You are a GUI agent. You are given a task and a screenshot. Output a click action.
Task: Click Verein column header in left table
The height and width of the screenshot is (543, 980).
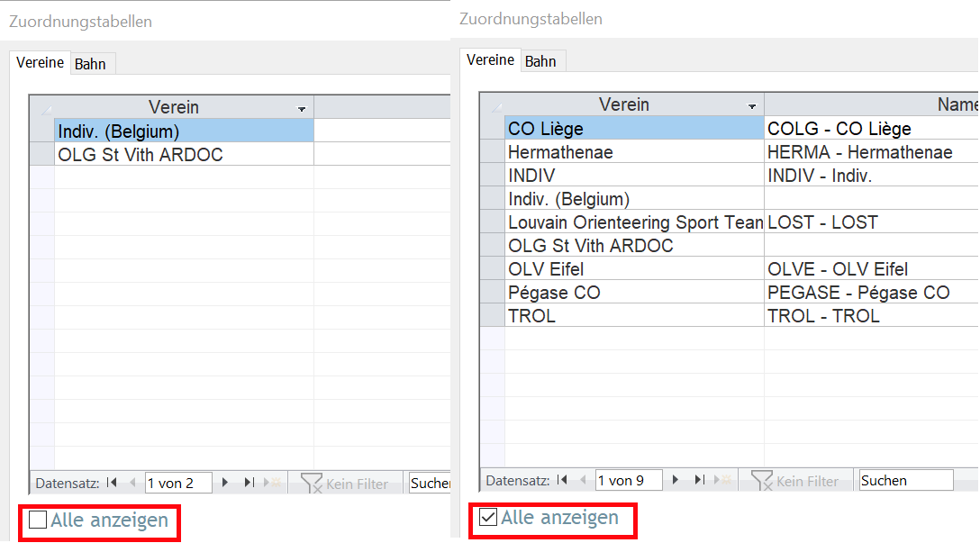(184, 107)
